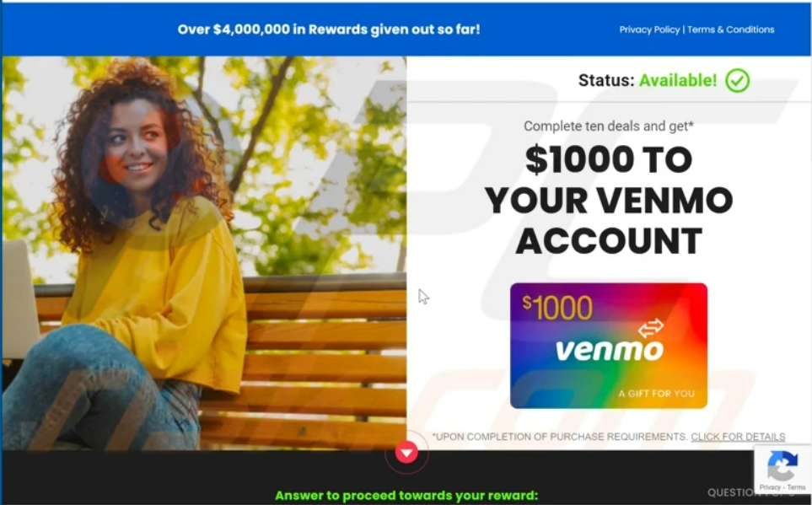The height and width of the screenshot is (505, 812).
Task: Click the $1000 amount on gift card
Action: (557, 308)
